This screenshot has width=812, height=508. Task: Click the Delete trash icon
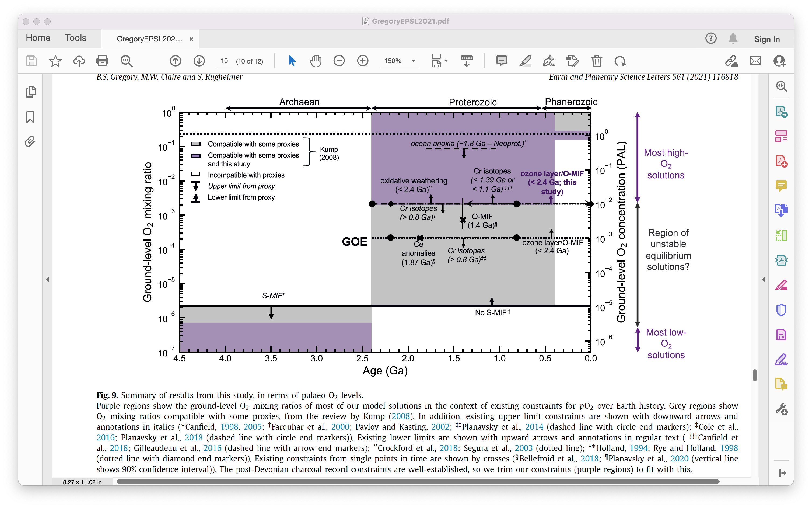[x=596, y=61]
